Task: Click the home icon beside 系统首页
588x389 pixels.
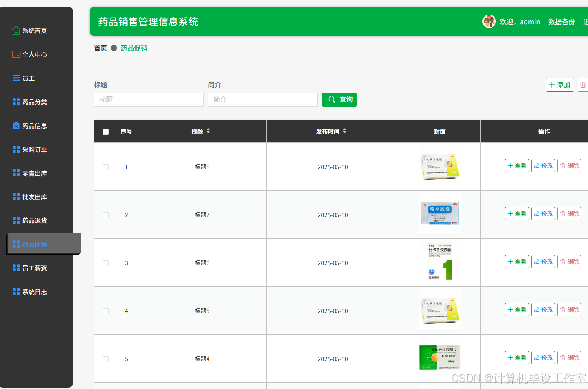Action: click(16, 30)
